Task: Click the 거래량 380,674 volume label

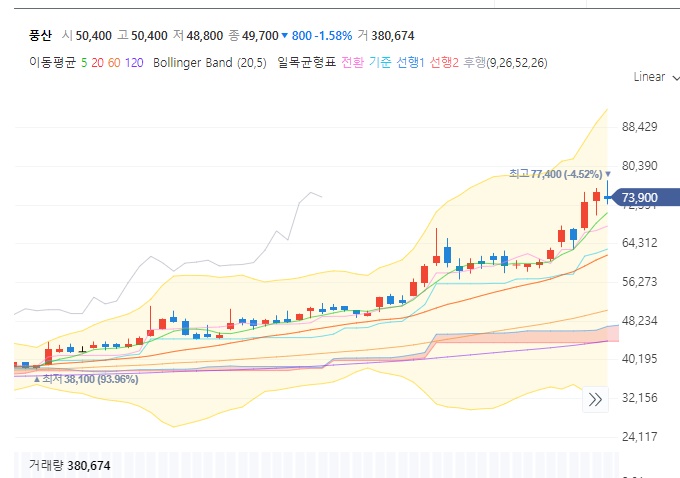Action: click(x=69, y=466)
